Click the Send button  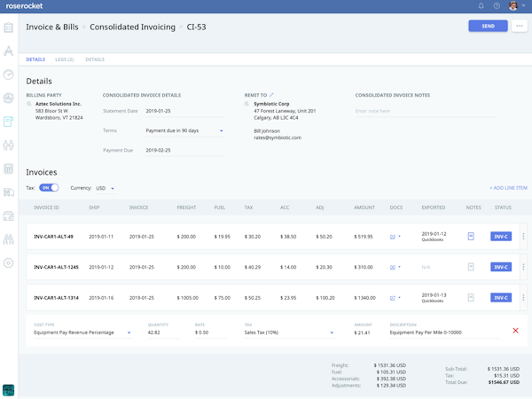(488, 26)
